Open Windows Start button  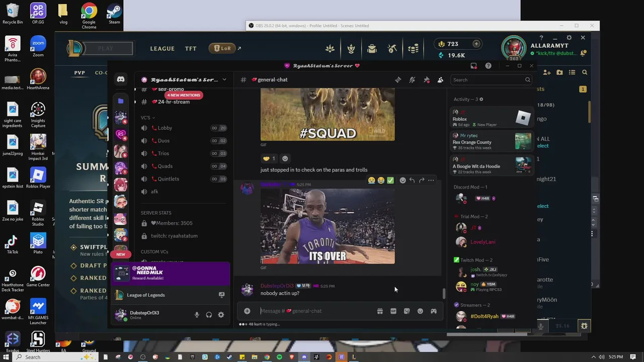point(6,357)
